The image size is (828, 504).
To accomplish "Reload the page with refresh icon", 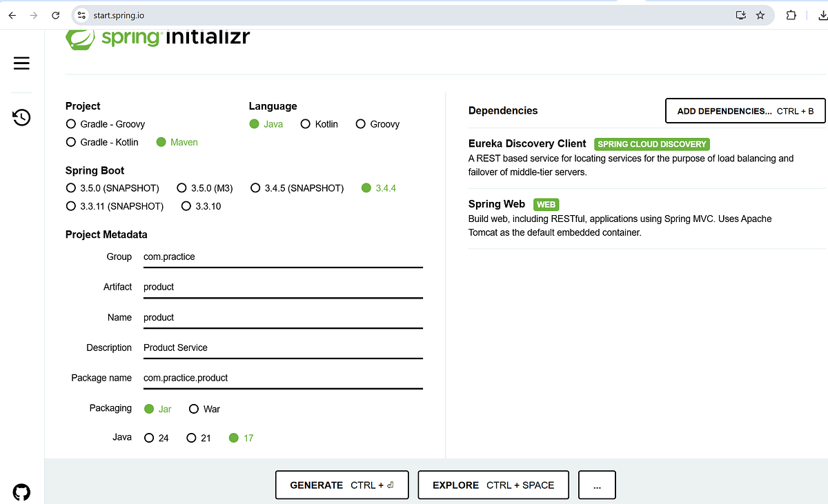I will [56, 15].
